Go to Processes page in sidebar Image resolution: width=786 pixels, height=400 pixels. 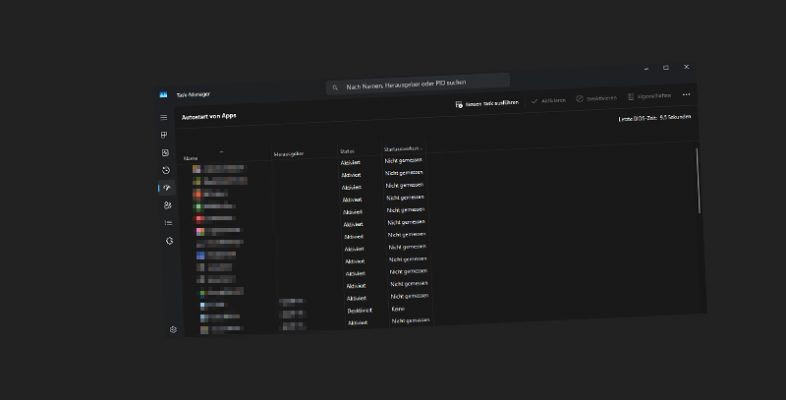(x=164, y=135)
